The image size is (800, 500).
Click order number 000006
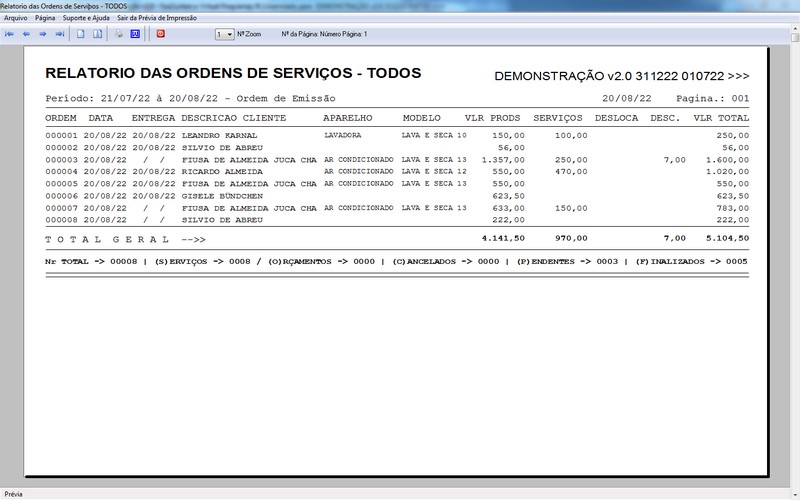[x=61, y=196]
